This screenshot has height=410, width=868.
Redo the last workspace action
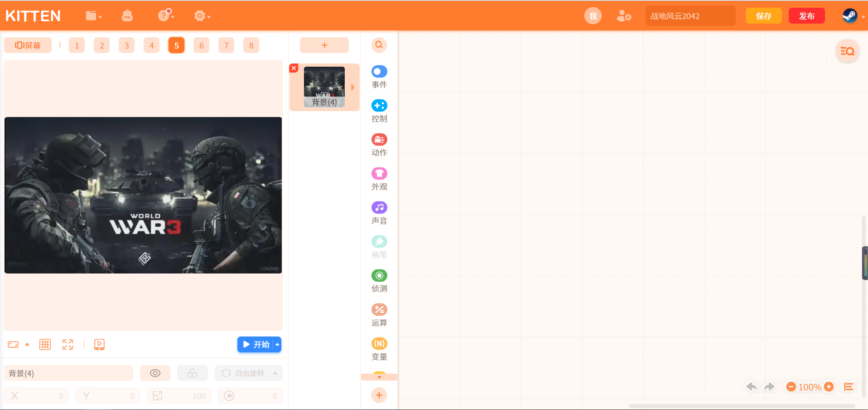point(769,386)
